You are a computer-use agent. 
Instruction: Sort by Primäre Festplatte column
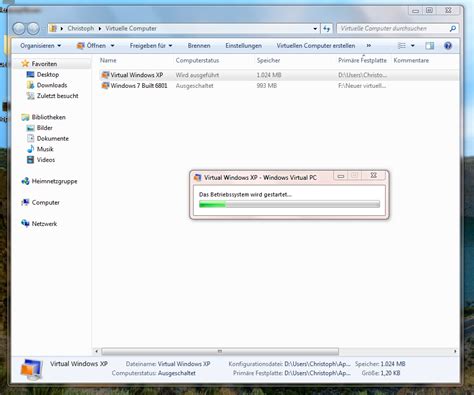tap(362, 60)
